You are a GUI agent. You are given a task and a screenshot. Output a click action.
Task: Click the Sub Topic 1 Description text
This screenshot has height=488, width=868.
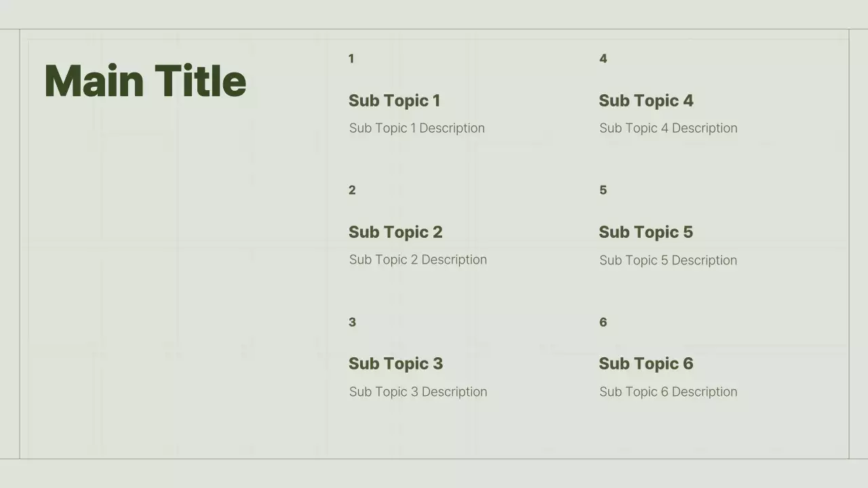coord(416,128)
